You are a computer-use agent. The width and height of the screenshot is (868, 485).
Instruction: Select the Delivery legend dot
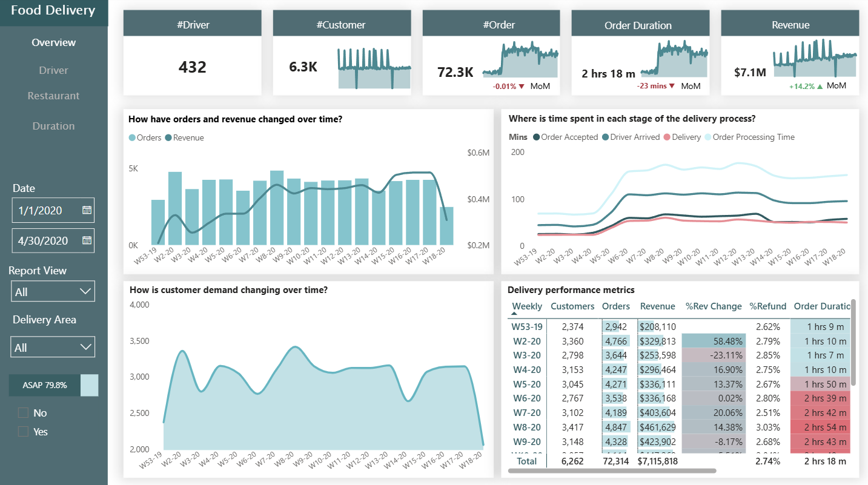[667, 137]
